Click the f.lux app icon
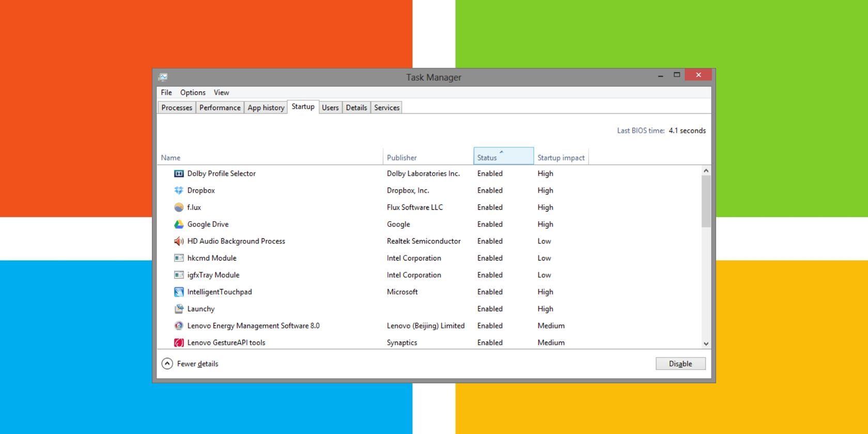Screen dimensions: 868x434 tap(179, 207)
